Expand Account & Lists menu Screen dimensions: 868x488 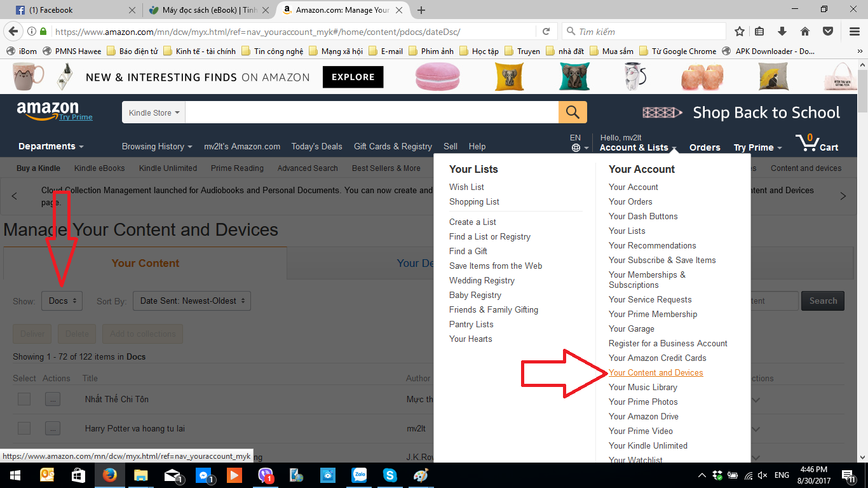tap(638, 147)
